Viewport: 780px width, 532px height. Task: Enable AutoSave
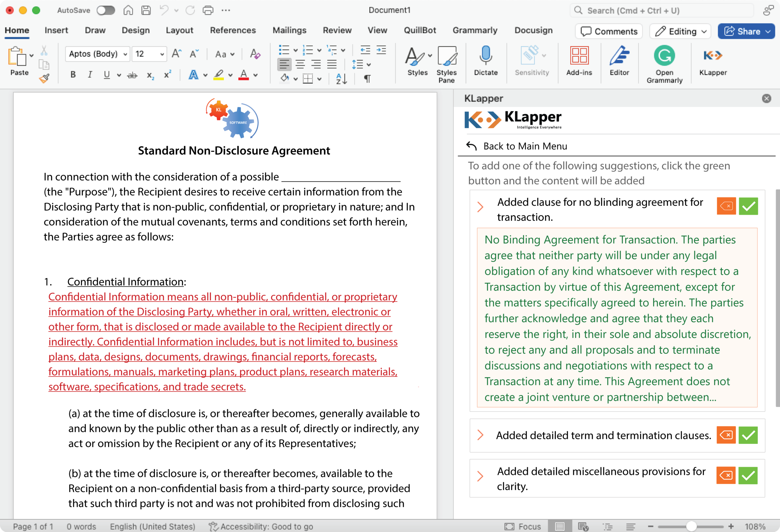pos(106,10)
